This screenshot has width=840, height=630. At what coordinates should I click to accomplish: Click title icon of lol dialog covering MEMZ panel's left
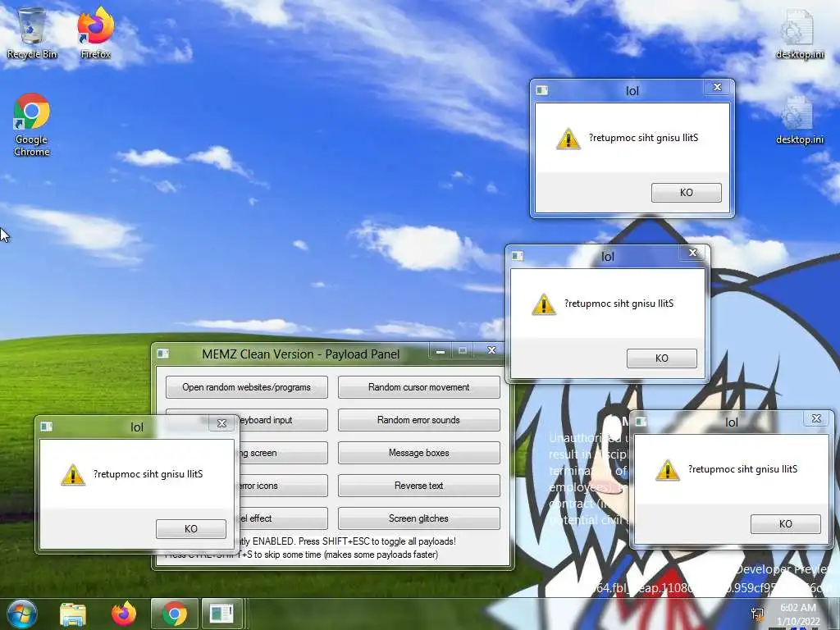pos(47,426)
